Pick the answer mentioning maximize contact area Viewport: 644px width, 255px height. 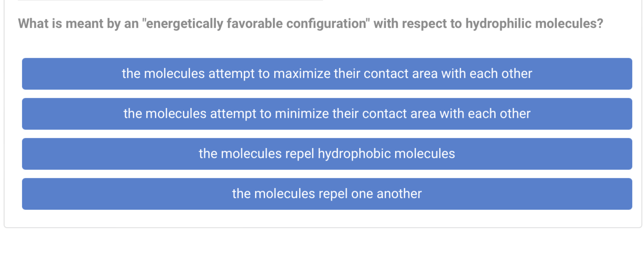click(327, 74)
